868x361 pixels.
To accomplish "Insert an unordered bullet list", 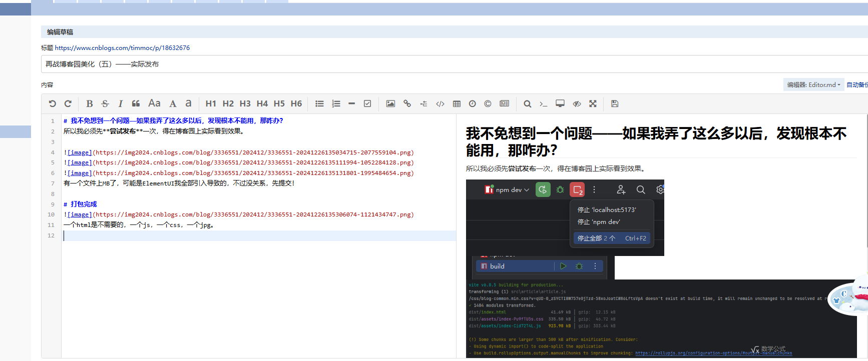I will tap(319, 103).
